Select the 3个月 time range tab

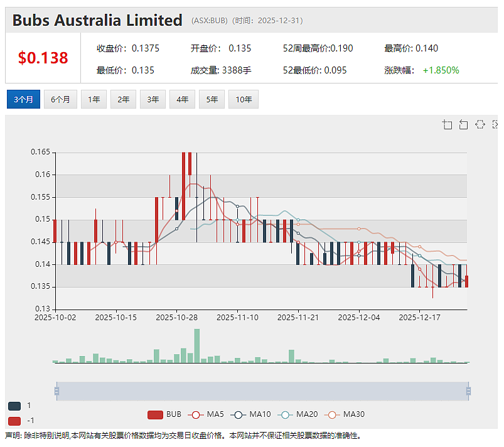(23, 99)
